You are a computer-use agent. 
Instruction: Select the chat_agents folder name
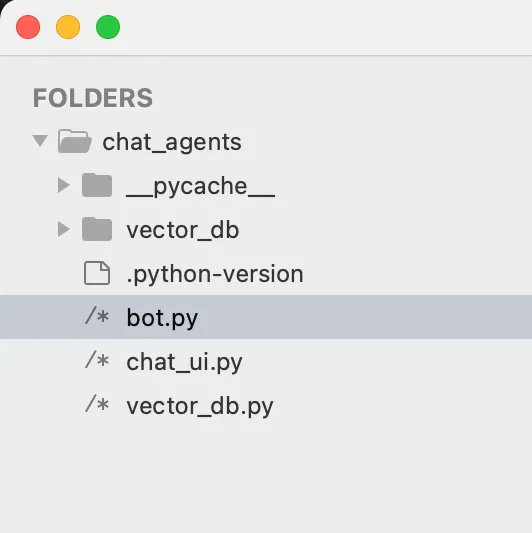(x=172, y=142)
